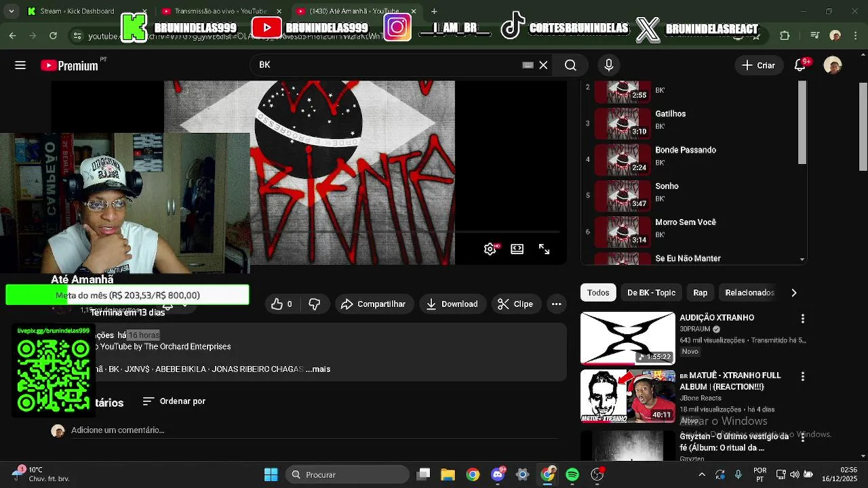This screenshot has height=488, width=868.
Task: Open more actions three-dot menu under video
Action: [x=556, y=304]
